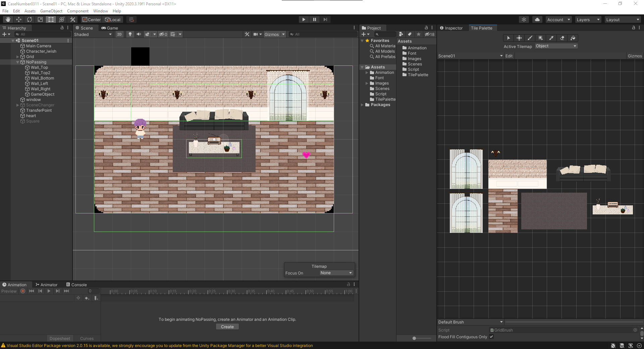The width and height of the screenshot is (644, 349).
Task: Select the Hand tool in the toolbar
Action: [x=8, y=19]
